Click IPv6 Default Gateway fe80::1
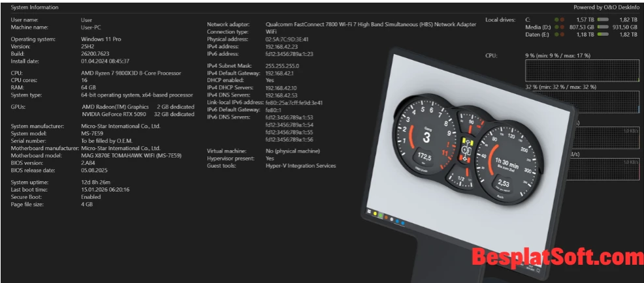This screenshot has height=283, width=644. tap(274, 110)
